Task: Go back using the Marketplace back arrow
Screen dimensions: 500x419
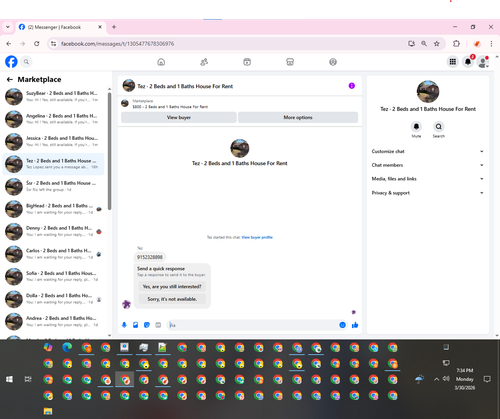Action: coord(10,79)
